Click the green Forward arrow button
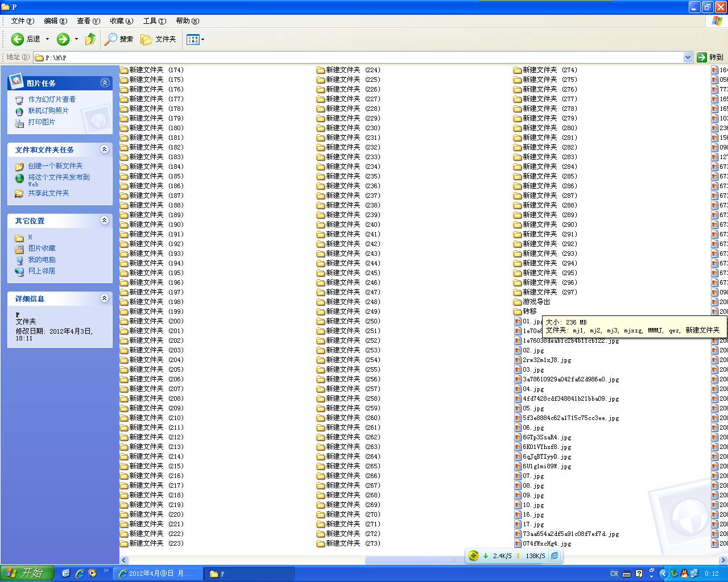728x582 pixels. coord(63,39)
